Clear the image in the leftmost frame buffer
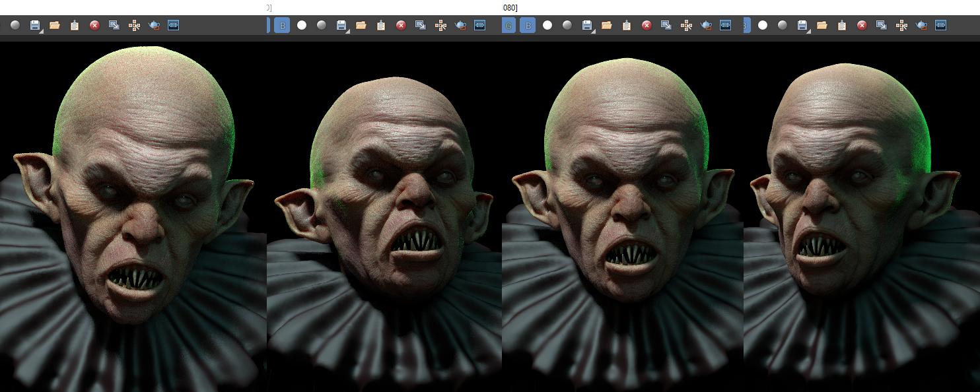Image resolution: width=980 pixels, height=392 pixels. point(94,25)
